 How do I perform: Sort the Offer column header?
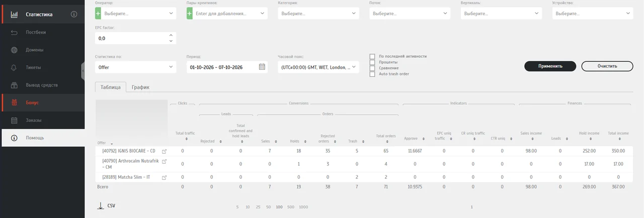point(105,143)
